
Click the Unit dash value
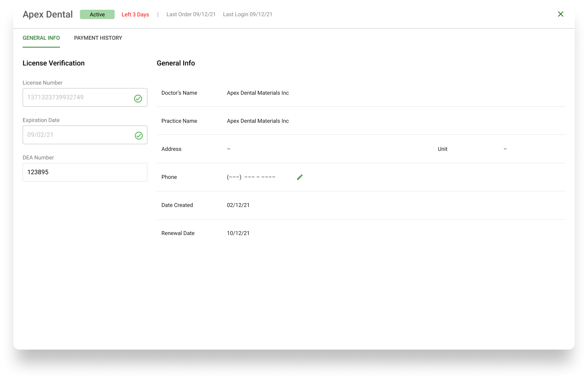click(x=505, y=149)
